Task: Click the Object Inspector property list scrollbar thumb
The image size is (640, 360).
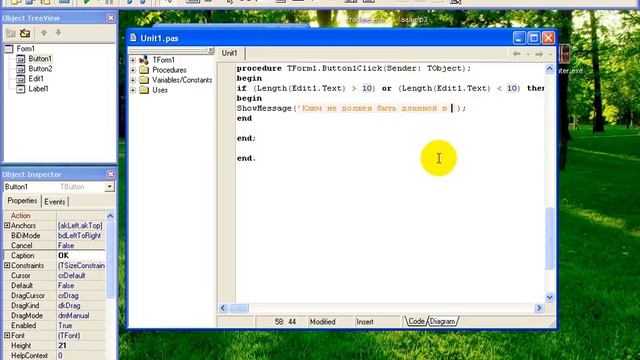Action: coord(110,259)
